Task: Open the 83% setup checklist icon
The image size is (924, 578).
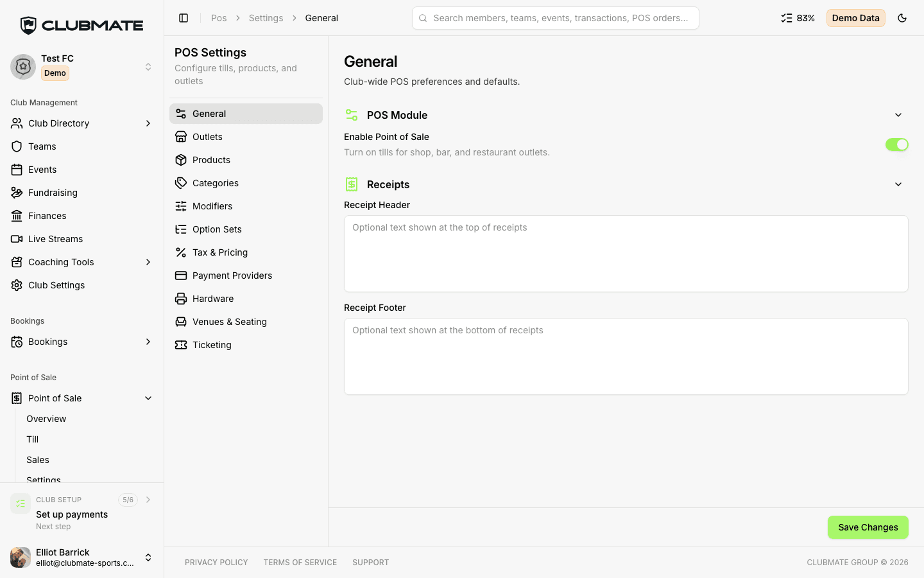Action: pyautogui.click(x=787, y=18)
